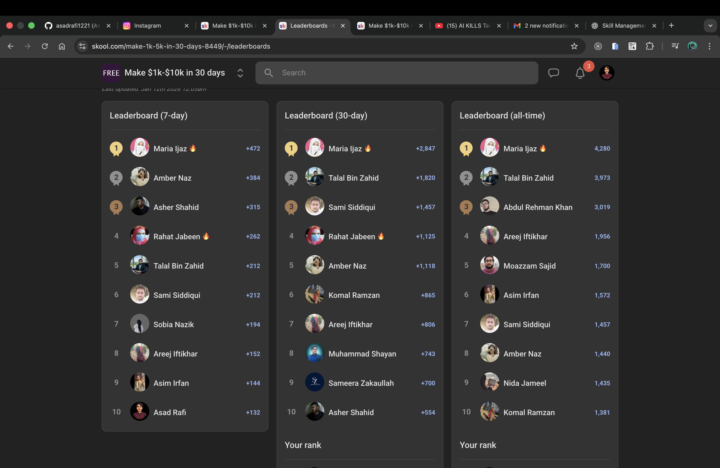Click the +472 score for Maria Ijaz
Viewport: 720px width, 468px height.
pyautogui.click(x=253, y=148)
